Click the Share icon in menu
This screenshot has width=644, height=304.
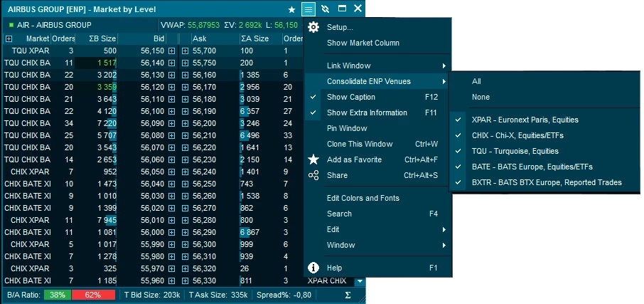[x=313, y=175]
